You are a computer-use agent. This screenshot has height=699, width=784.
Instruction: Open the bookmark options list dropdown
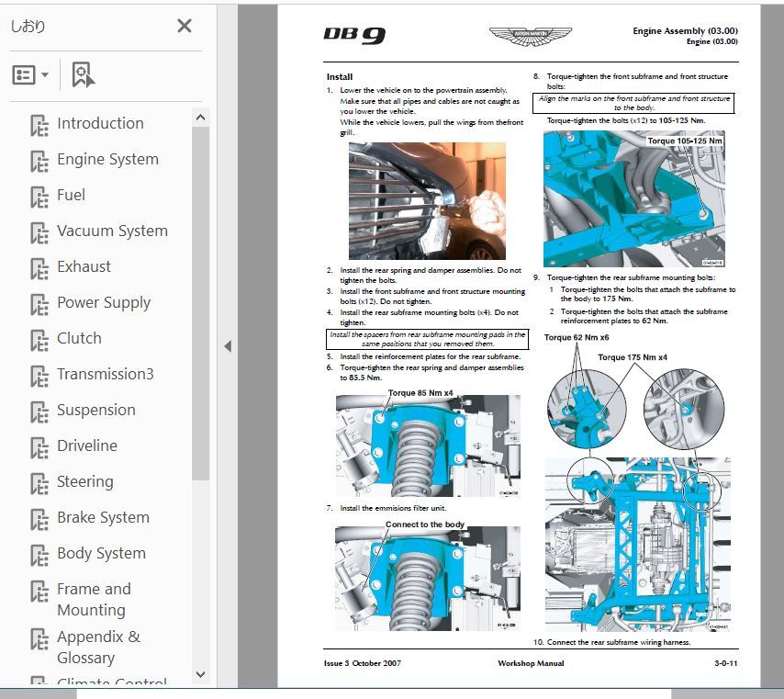[x=30, y=75]
